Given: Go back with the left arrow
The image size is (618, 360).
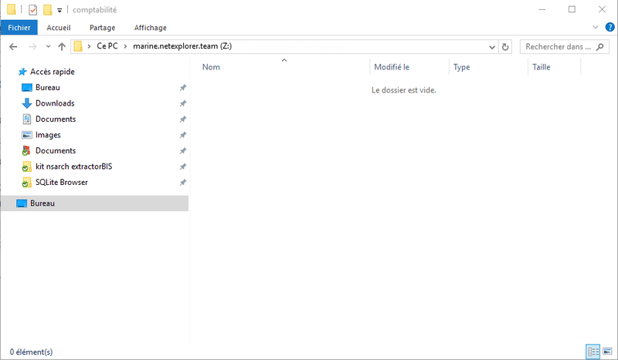Looking at the screenshot, I should (x=13, y=47).
